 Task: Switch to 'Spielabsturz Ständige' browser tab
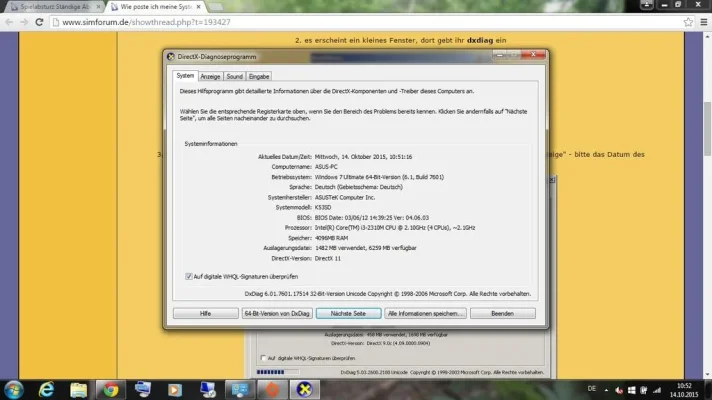coord(54,7)
